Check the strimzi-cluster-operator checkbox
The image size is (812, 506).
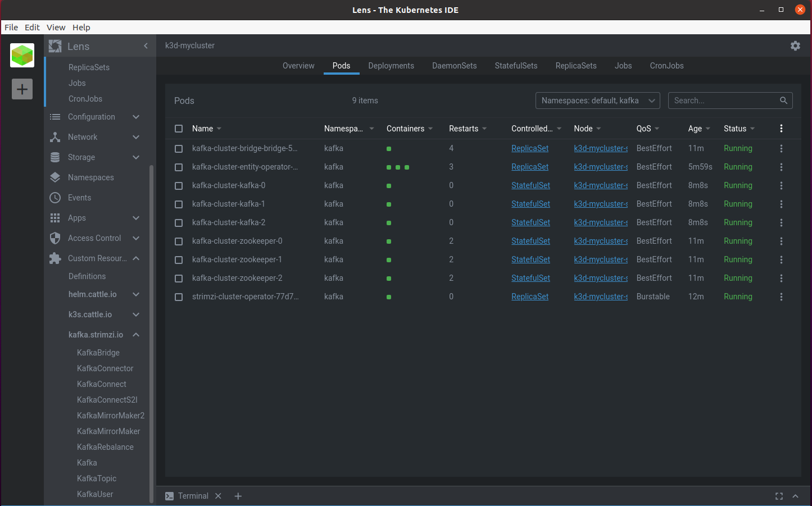coord(179,297)
